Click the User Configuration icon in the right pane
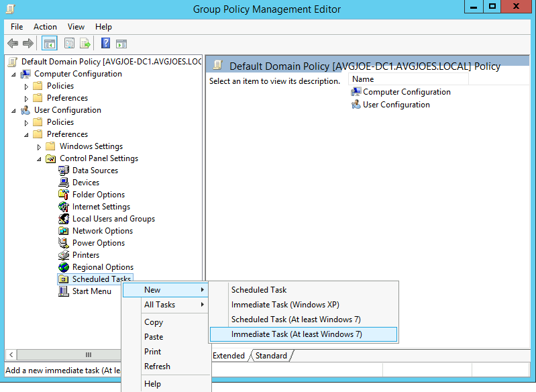This screenshot has height=392, width=536. click(x=356, y=104)
